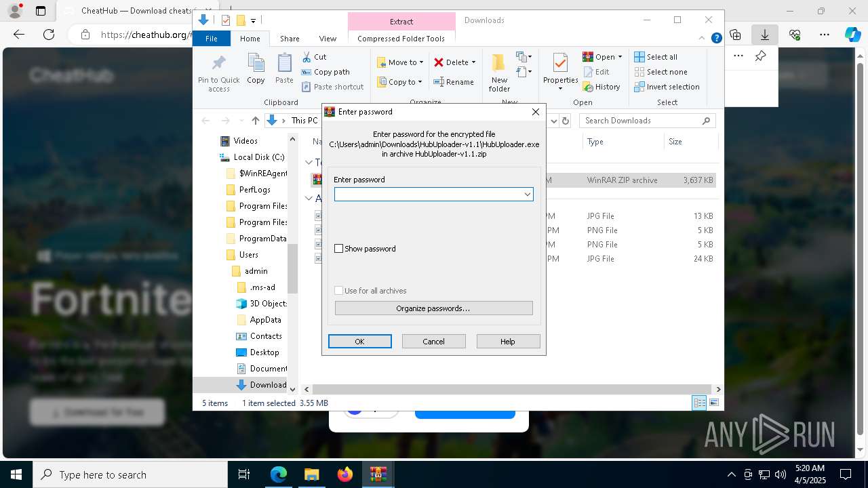Select the Extract contextual tab
868x488 pixels.
click(401, 21)
